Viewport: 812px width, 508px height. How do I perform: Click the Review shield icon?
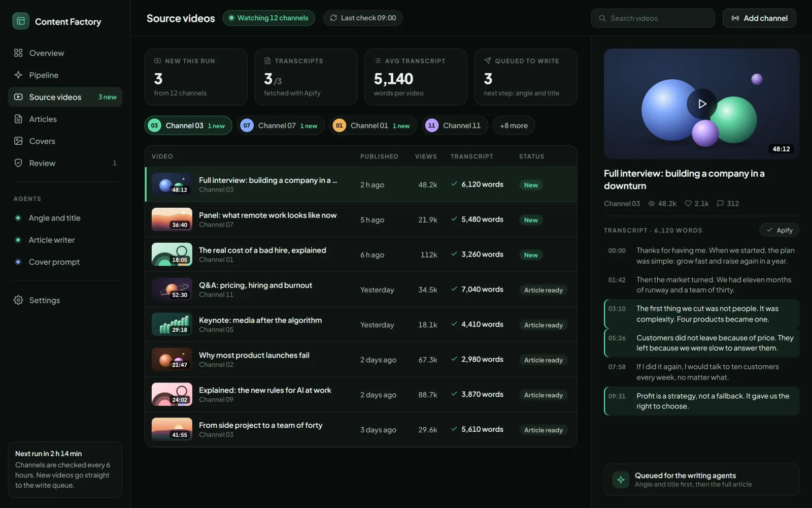(x=18, y=163)
